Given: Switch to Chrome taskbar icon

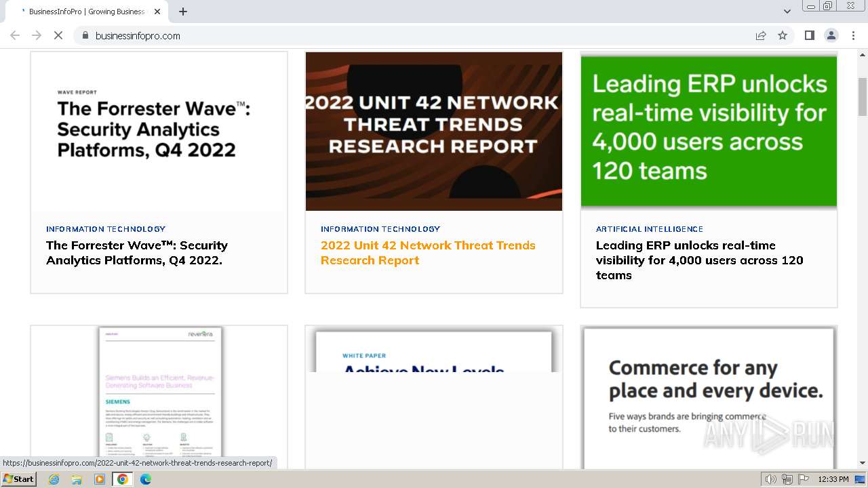Looking at the screenshot, I should [x=123, y=479].
